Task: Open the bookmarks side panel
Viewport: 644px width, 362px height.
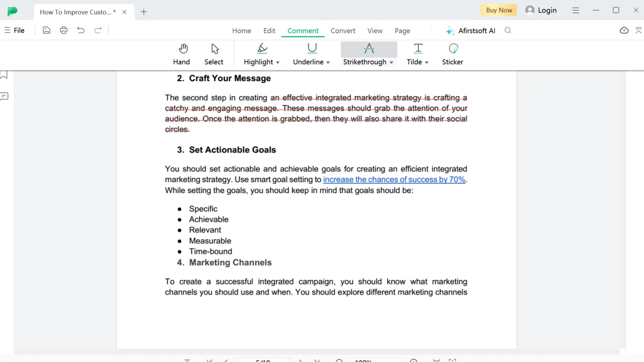Action: (x=4, y=75)
